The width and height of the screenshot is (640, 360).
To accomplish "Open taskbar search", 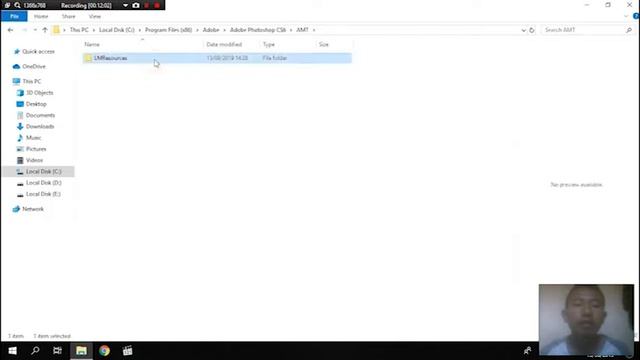I will pos(35,351).
